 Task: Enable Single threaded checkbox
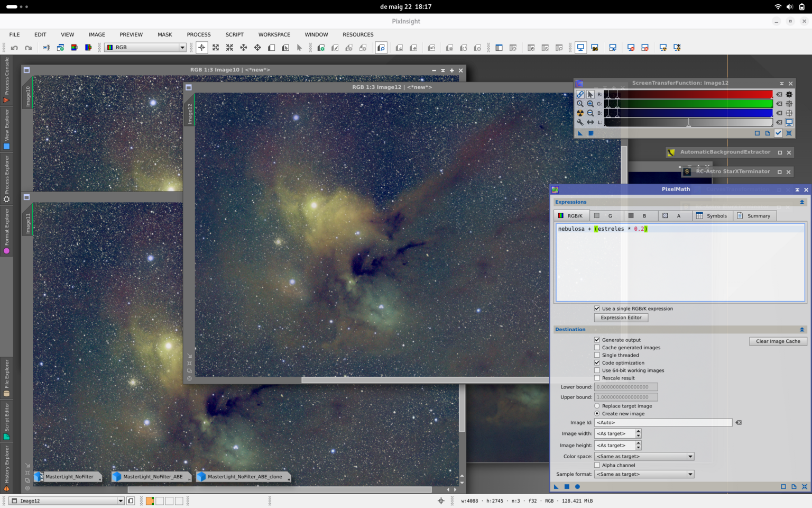coord(597,355)
